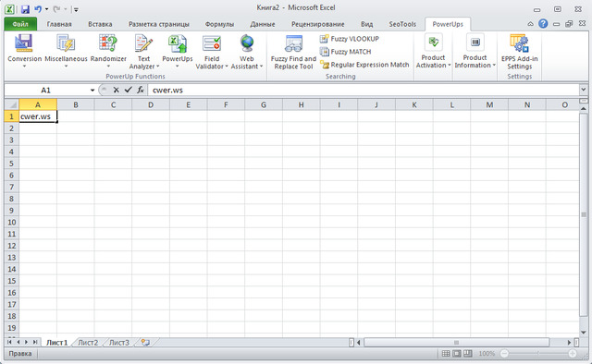This screenshot has width=592, height=364.
Task: Open Insert Function fx dialog
Action: (141, 90)
